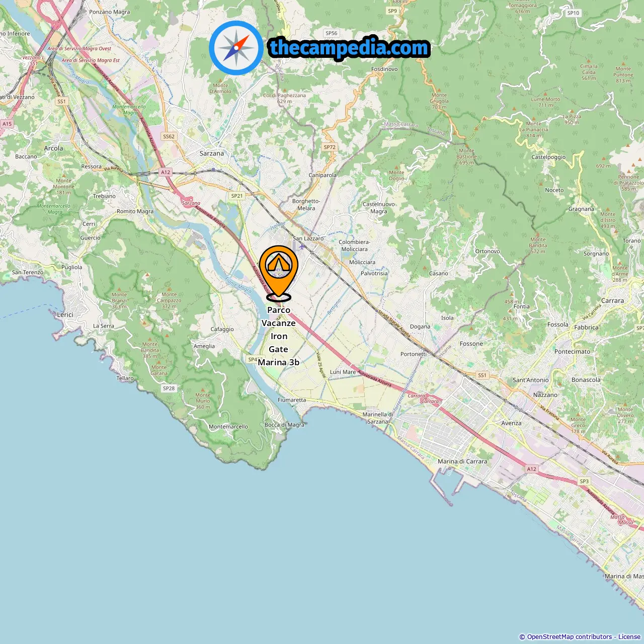Open the thecampedia.com logo text
This screenshot has width=644, height=644.
(349, 48)
